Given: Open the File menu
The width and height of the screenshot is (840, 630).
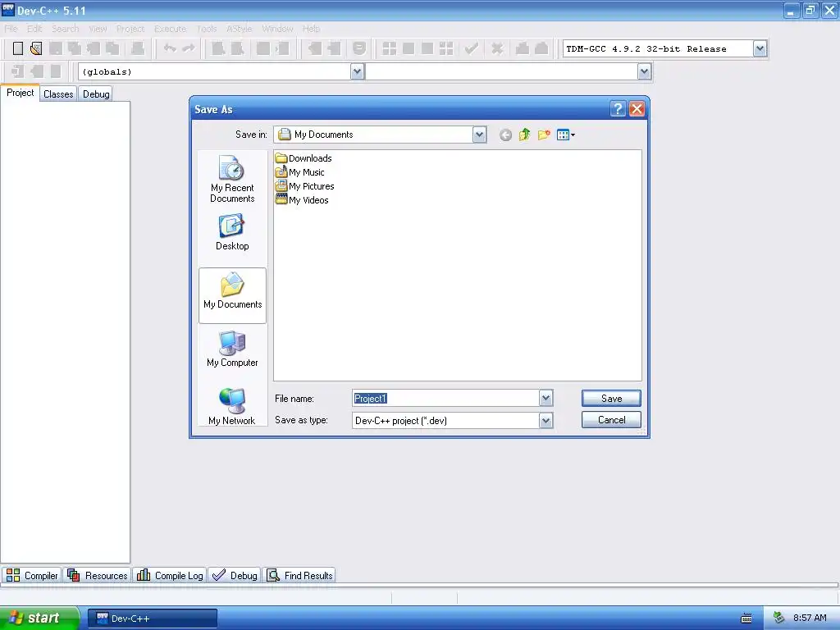Looking at the screenshot, I should [11, 29].
